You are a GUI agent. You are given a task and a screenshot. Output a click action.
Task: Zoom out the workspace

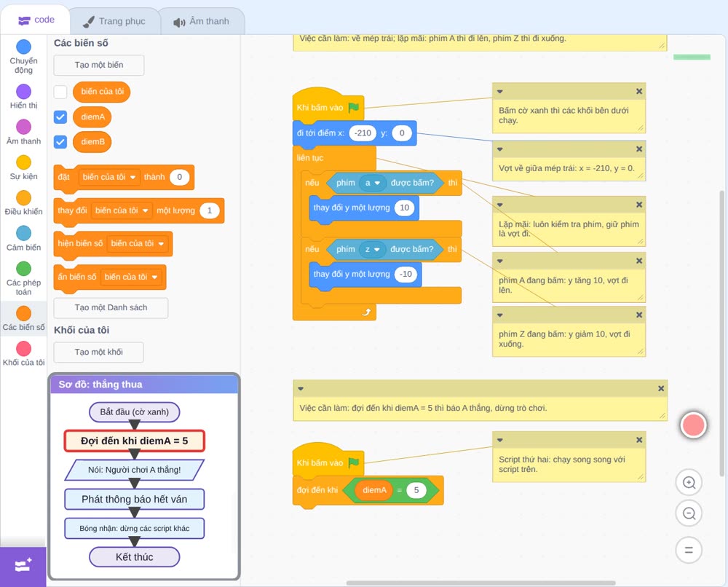coord(689,513)
